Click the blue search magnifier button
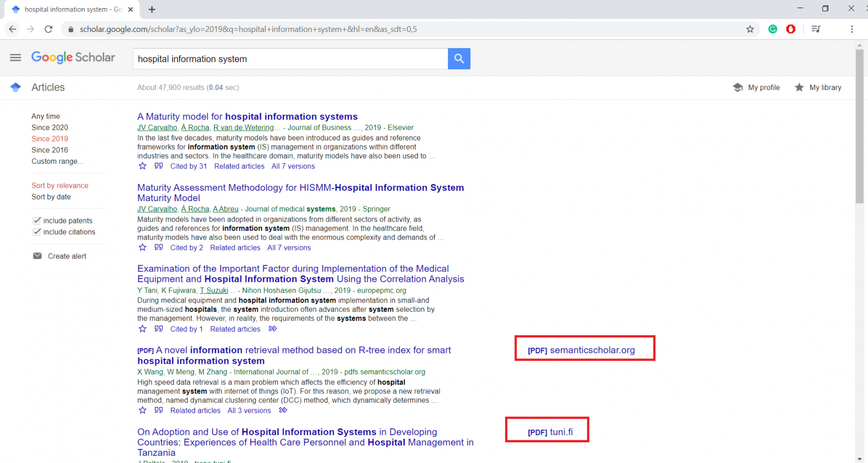This screenshot has width=868, height=463. [459, 59]
